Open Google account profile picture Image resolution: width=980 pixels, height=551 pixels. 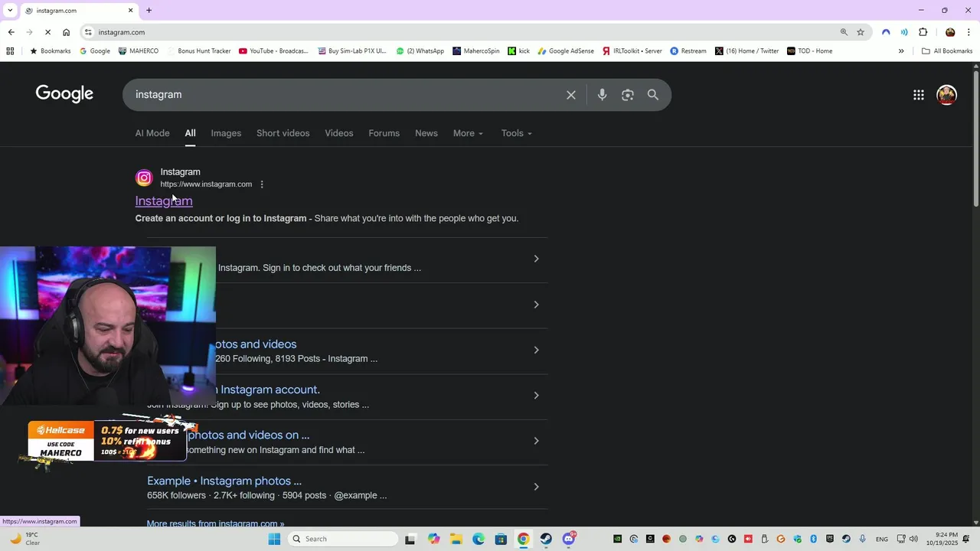947,95
